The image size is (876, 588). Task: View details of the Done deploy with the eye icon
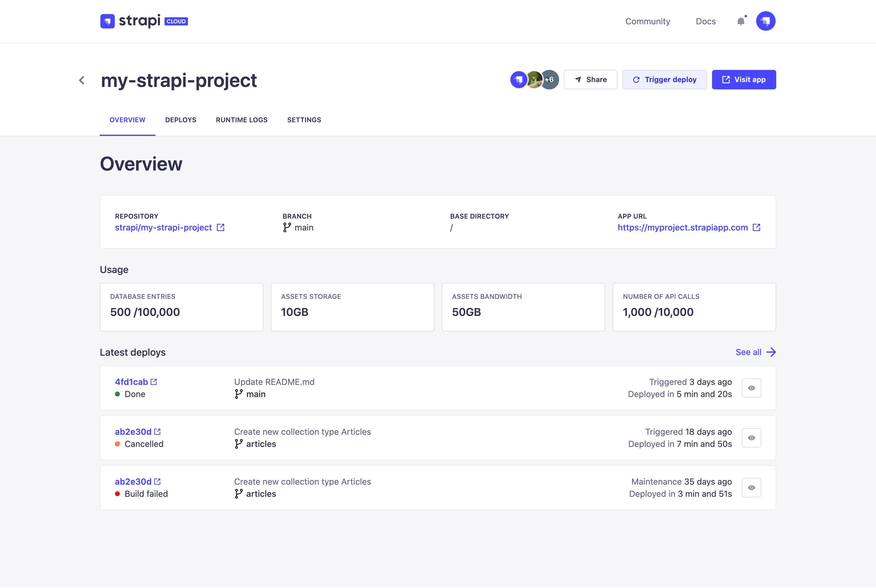tap(752, 388)
